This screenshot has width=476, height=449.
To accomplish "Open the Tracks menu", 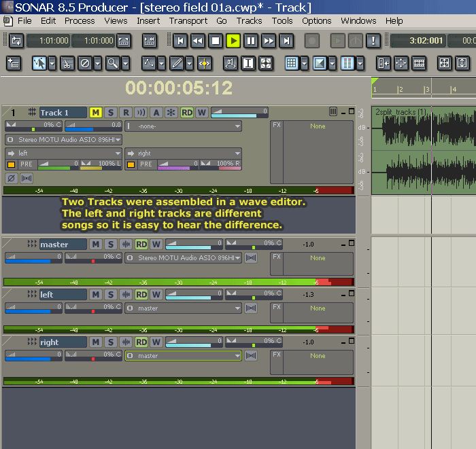I will point(249,21).
